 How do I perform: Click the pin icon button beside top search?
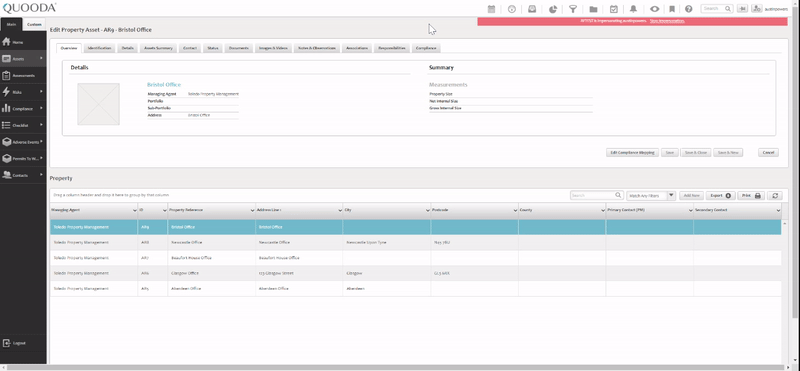pos(742,9)
